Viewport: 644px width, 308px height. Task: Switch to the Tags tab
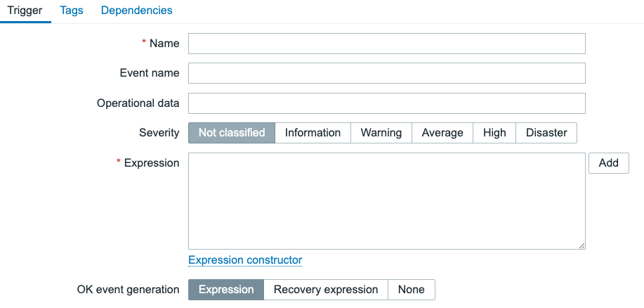tap(72, 11)
